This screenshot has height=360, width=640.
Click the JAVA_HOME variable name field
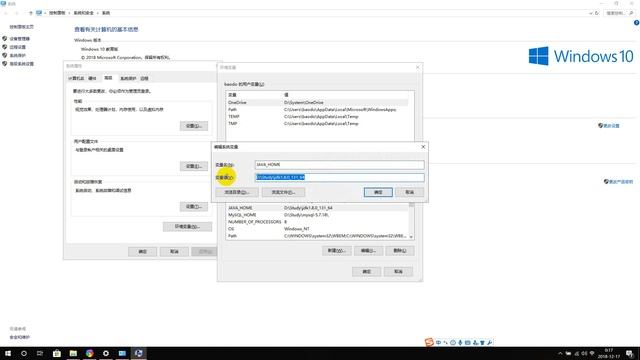340,164
